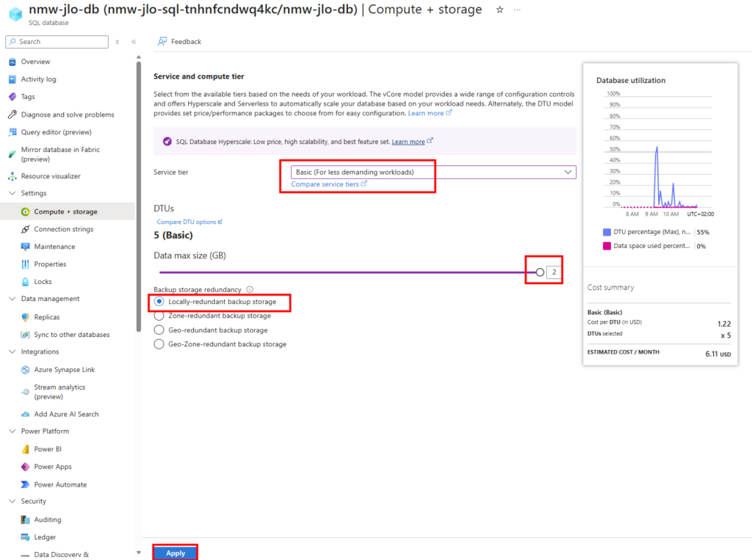Collapse the Data management section
The width and height of the screenshot is (752, 560).
12,299
